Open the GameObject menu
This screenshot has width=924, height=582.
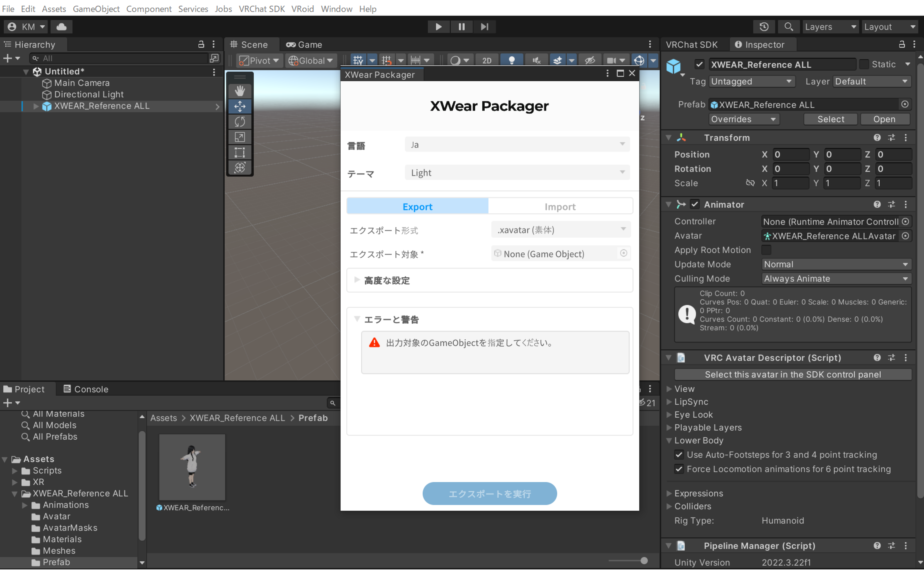pyautogui.click(x=96, y=8)
